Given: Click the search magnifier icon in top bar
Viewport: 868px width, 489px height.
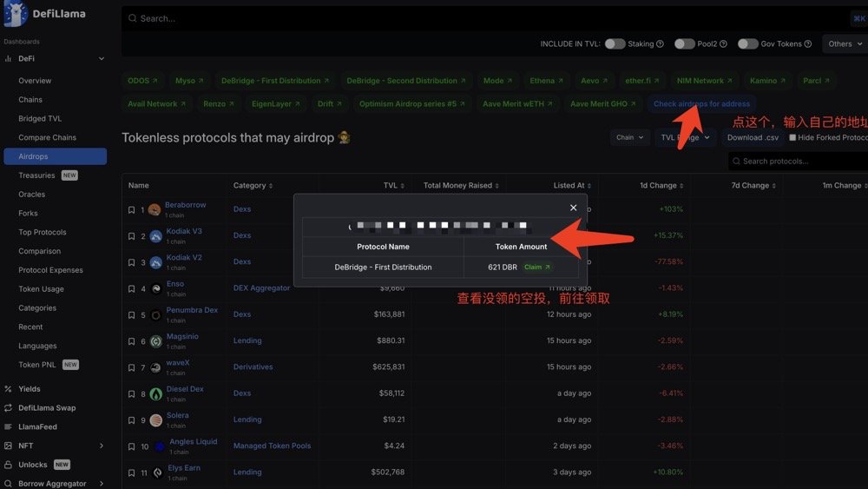Looking at the screenshot, I should pos(132,18).
